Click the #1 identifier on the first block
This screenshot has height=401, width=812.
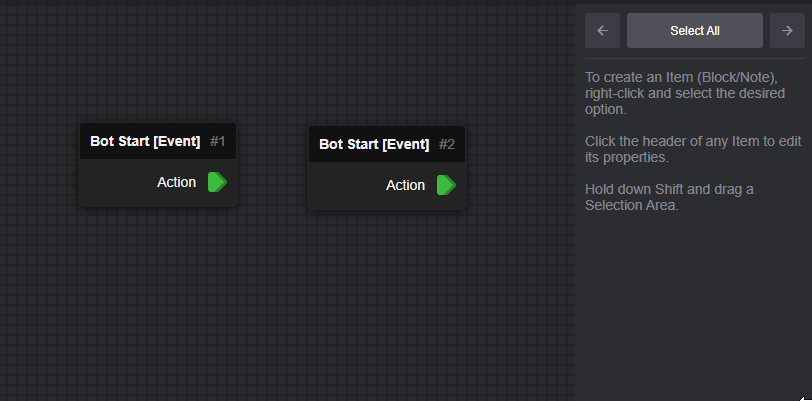[218, 141]
